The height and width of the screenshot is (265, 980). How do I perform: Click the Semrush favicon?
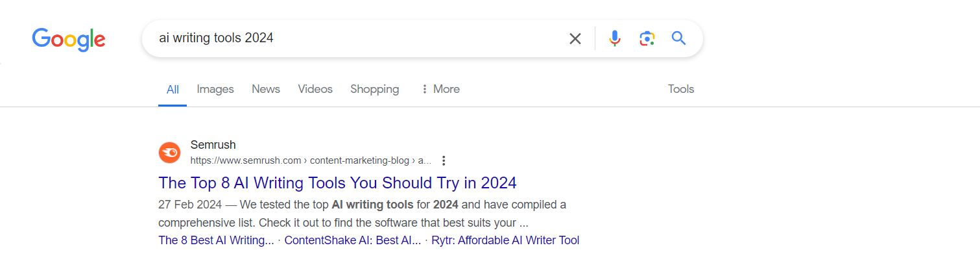point(170,153)
